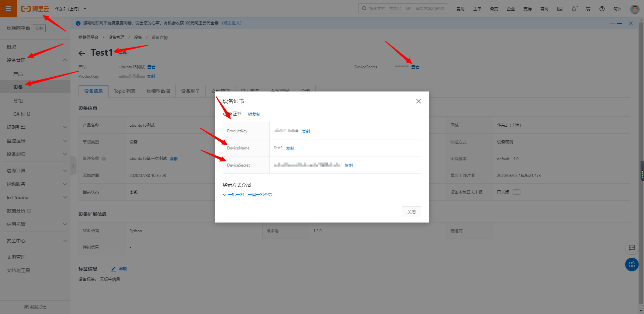This screenshot has width=644, height=314.
Task: Click the 关闭 button in the dialog
Action: 412,212
